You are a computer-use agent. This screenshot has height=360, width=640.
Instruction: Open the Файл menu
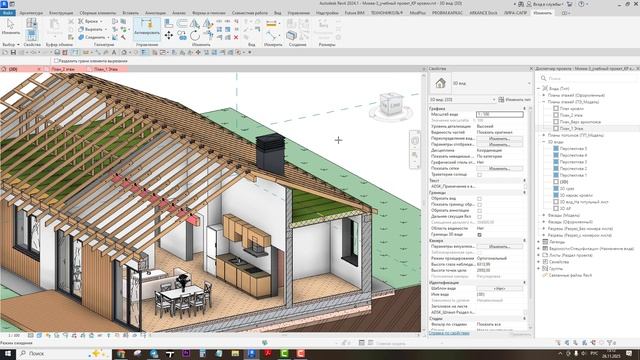(8, 13)
